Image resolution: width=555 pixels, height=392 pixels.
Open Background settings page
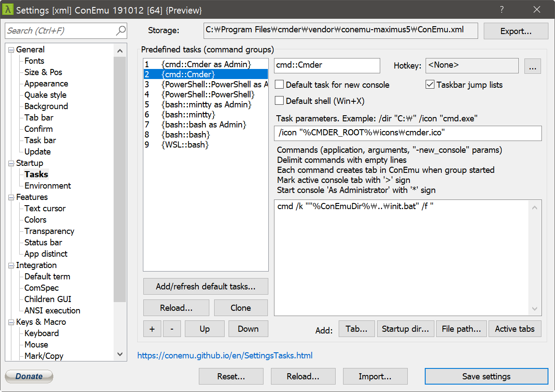46,106
